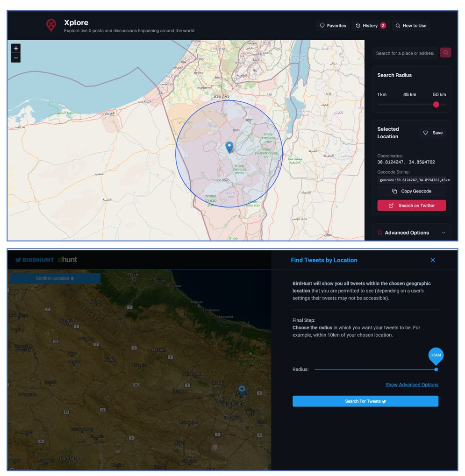The width and height of the screenshot is (465, 476).
Task: Open the How to Use menu item
Action: (411, 26)
